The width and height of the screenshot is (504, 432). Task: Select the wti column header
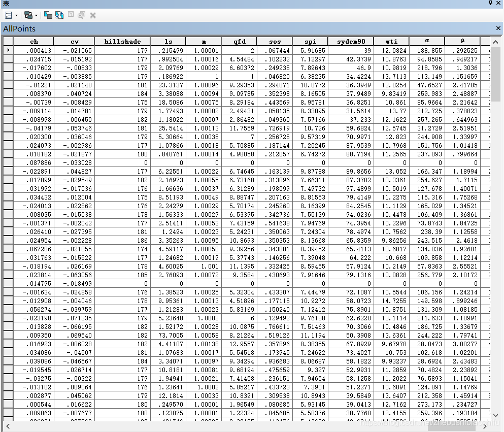click(x=391, y=42)
